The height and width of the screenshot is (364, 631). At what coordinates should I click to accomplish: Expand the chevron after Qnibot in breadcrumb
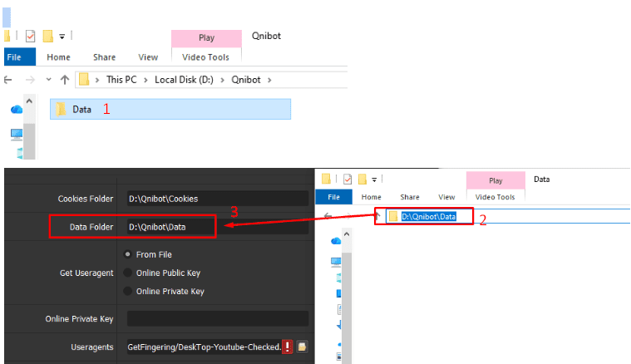269,80
